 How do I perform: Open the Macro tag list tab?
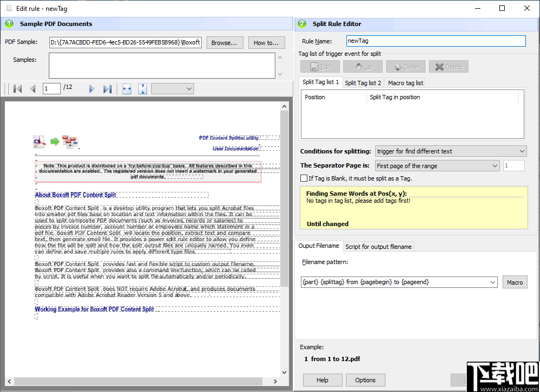(x=406, y=83)
